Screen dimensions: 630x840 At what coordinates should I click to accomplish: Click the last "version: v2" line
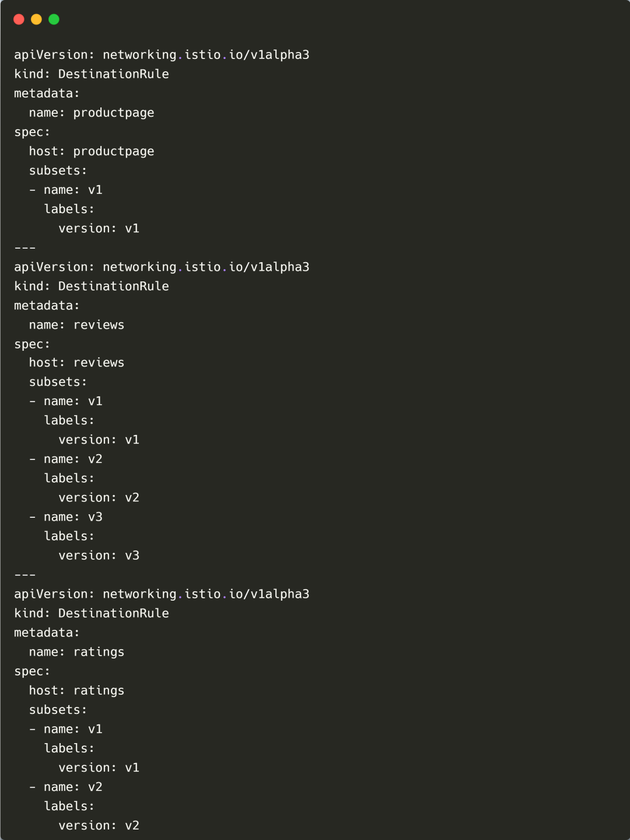(99, 825)
